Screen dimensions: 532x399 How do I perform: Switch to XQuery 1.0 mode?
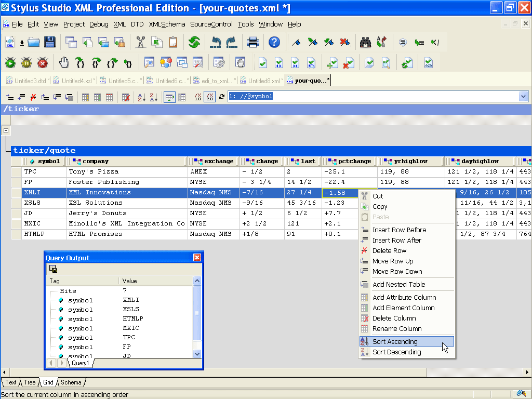197,97
